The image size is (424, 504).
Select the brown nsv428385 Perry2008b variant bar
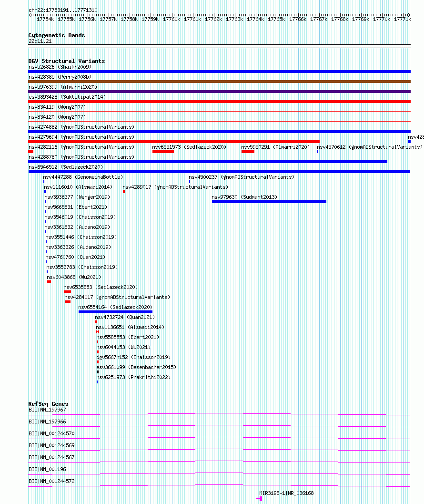[220, 82]
